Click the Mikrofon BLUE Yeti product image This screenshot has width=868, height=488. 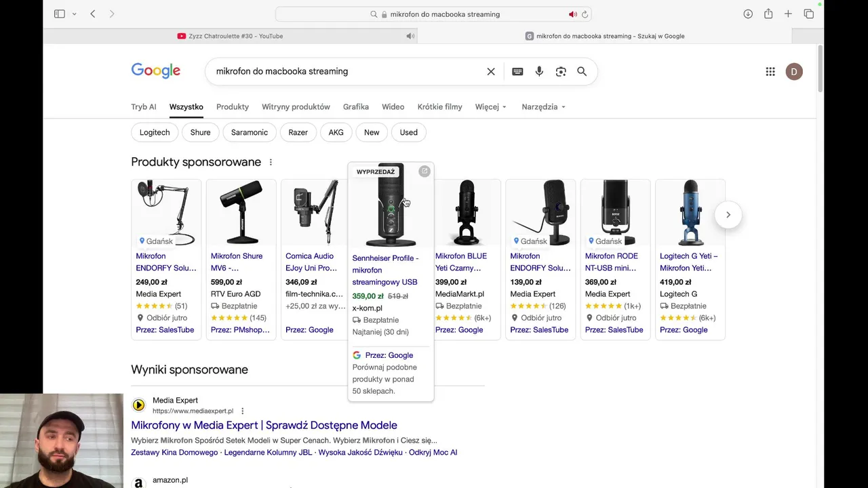pyautogui.click(x=467, y=212)
